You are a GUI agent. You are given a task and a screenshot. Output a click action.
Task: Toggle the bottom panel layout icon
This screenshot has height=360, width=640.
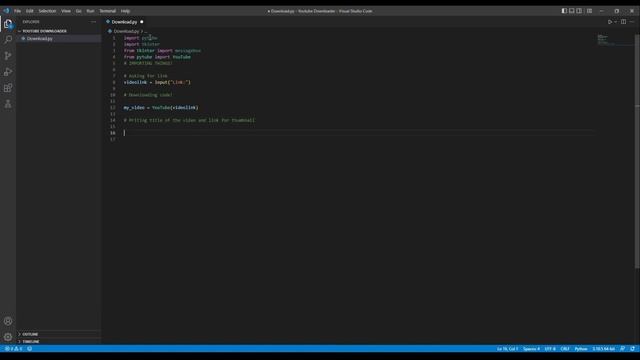coord(572,11)
